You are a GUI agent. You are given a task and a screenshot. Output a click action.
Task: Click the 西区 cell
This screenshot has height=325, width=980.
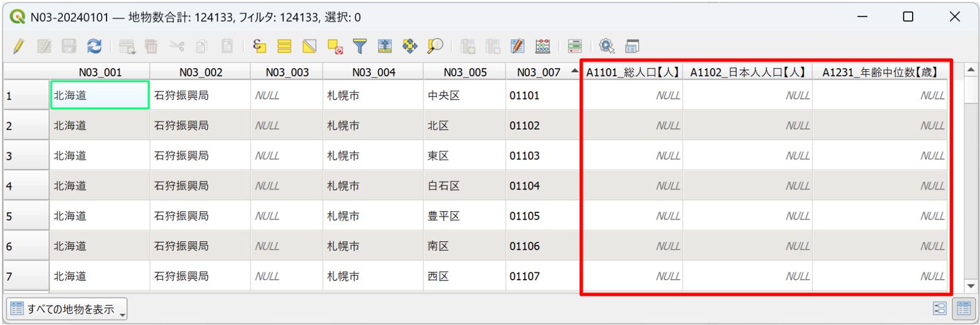(464, 276)
